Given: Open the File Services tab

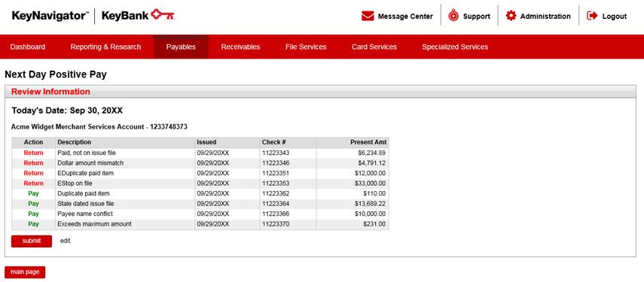Looking at the screenshot, I should tap(306, 47).
